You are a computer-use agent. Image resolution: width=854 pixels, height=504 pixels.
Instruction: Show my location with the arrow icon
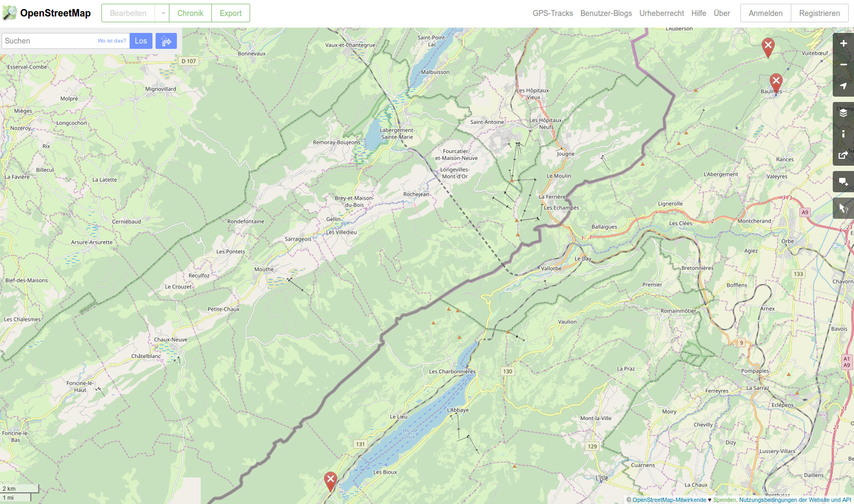tap(843, 86)
